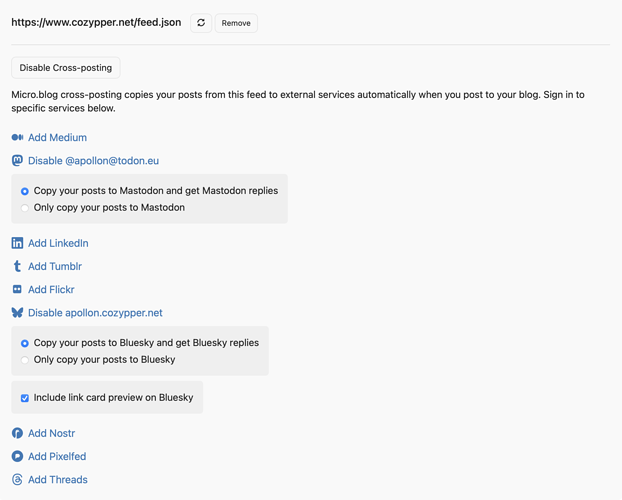Open the Add Medium link
The width and height of the screenshot is (622, 500).
(x=58, y=137)
